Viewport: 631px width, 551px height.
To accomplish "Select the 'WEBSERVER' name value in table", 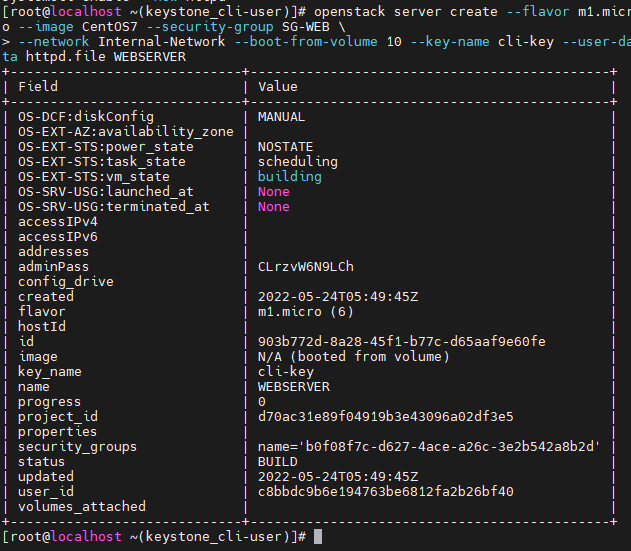I will tap(294, 386).
